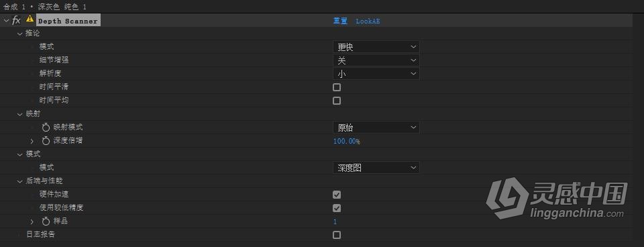Click the 使用较低精度 property label
The image size is (644, 247).
tap(61, 208)
